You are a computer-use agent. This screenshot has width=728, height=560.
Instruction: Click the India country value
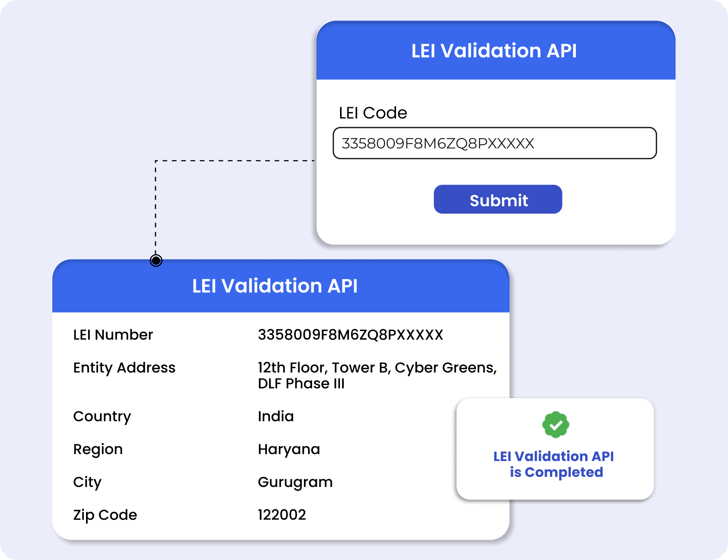(x=276, y=416)
